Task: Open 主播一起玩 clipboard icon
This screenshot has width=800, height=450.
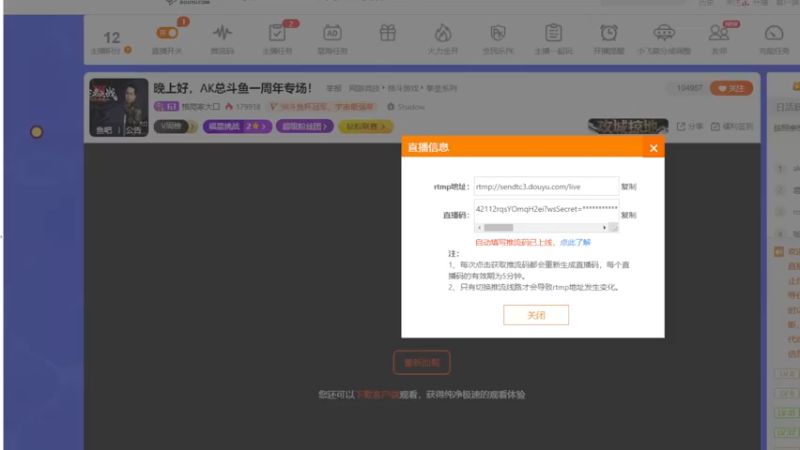Action: coord(553,33)
